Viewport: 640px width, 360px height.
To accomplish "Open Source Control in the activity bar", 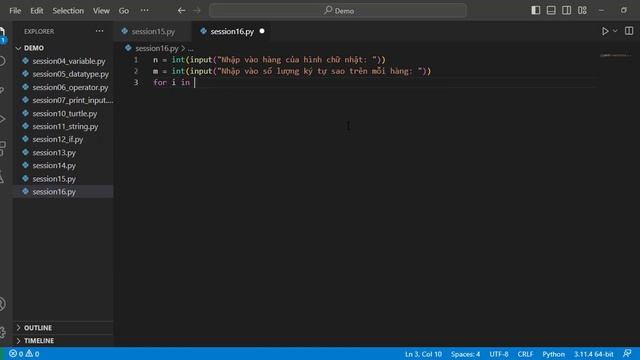I will [2, 90].
